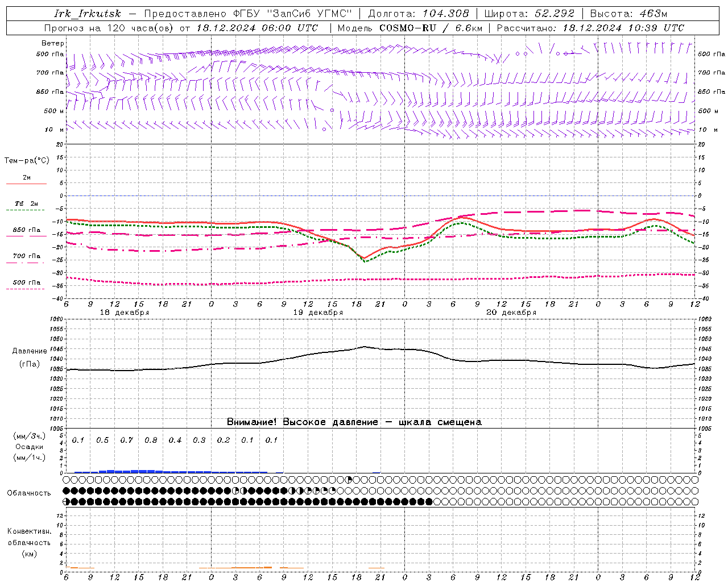This screenshot has height=582, width=728.
Task: Click the "Рассчитано: 18.12.2024 10:39 UTC" text
Action: click(590, 28)
